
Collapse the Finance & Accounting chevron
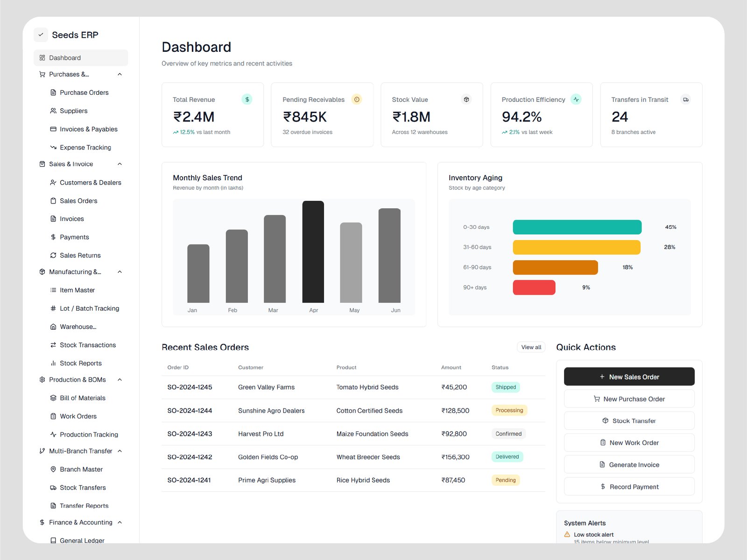point(120,522)
